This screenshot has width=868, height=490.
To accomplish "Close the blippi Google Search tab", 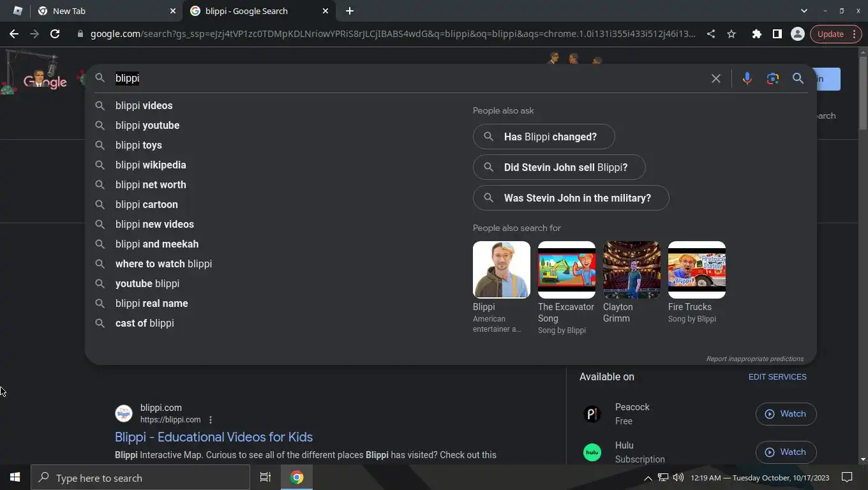I will coord(325,11).
